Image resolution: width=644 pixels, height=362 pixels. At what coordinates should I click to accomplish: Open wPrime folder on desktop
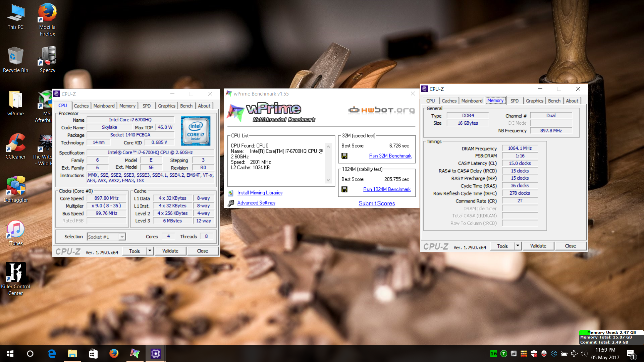coord(15,103)
